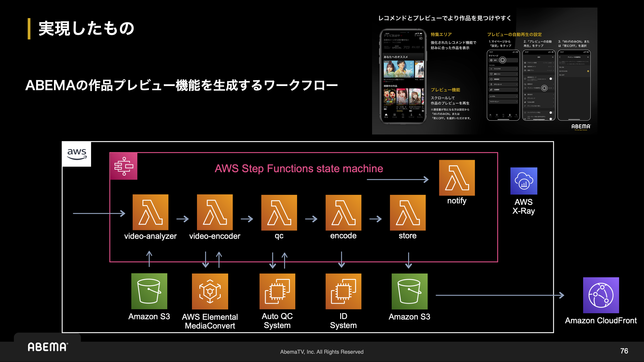Click the AWS Step Functions state machine title

299,169
